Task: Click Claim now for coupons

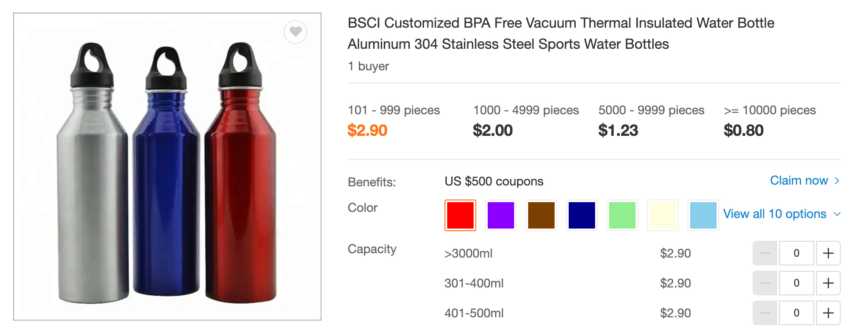Action: click(x=799, y=181)
